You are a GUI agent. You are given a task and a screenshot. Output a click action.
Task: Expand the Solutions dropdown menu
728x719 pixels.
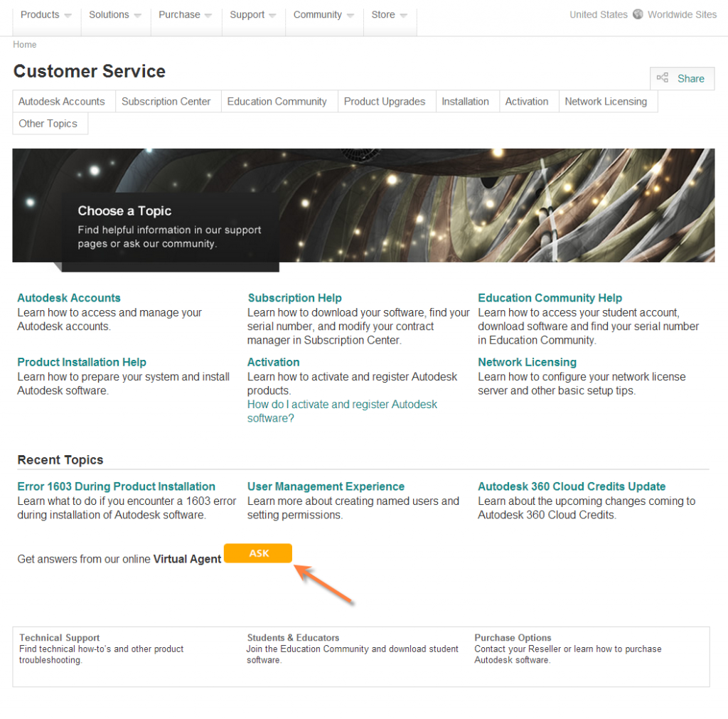(114, 15)
